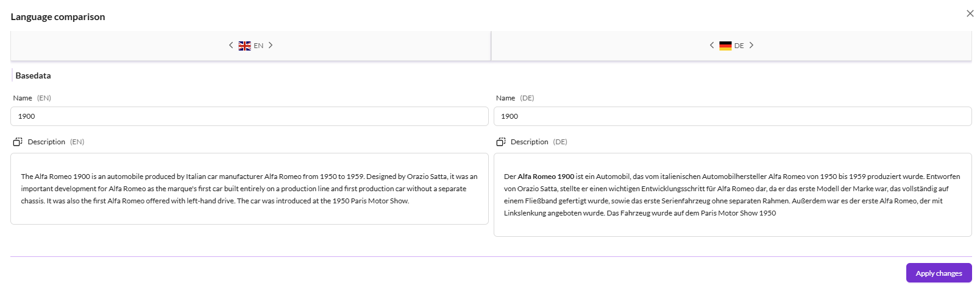This screenshot has width=980, height=291.
Task: Go to next language on DE side
Action: pyautogui.click(x=751, y=45)
